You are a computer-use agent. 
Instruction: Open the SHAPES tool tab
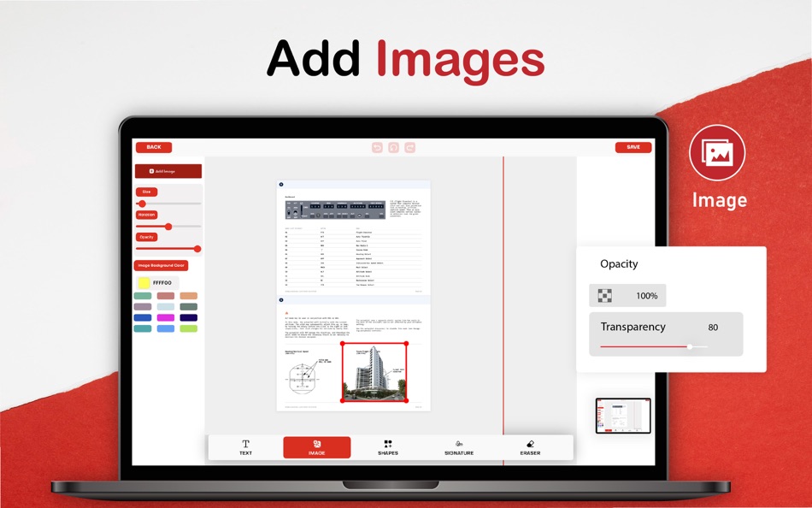click(x=388, y=447)
